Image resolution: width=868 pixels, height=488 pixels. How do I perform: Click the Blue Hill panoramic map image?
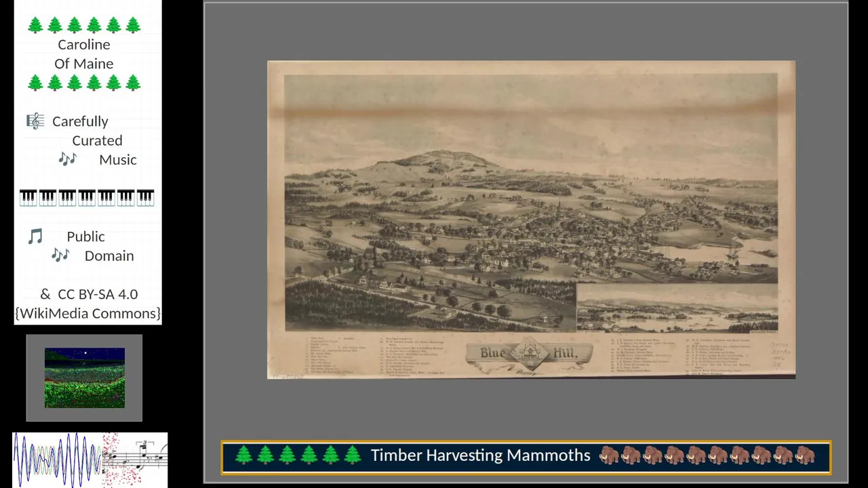click(x=531, y=220)
